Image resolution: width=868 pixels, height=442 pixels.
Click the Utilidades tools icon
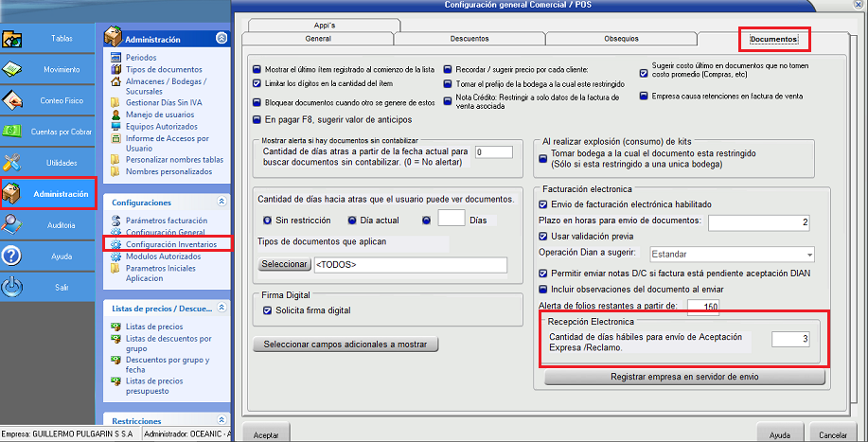(13, 163)
